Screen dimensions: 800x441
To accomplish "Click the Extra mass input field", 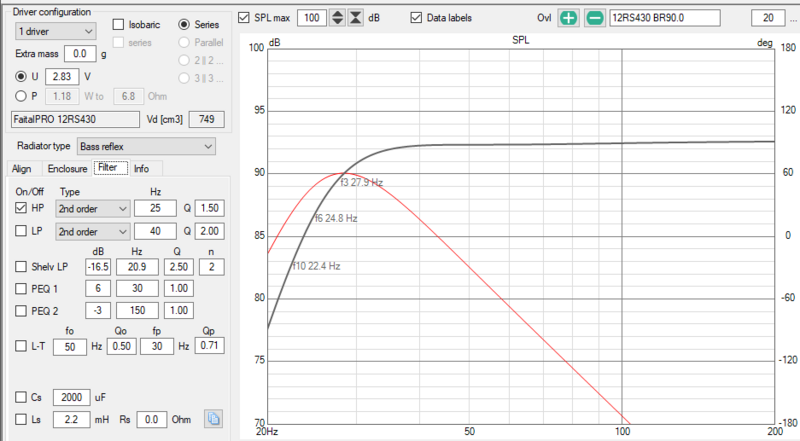I will (x=82, y=53).
